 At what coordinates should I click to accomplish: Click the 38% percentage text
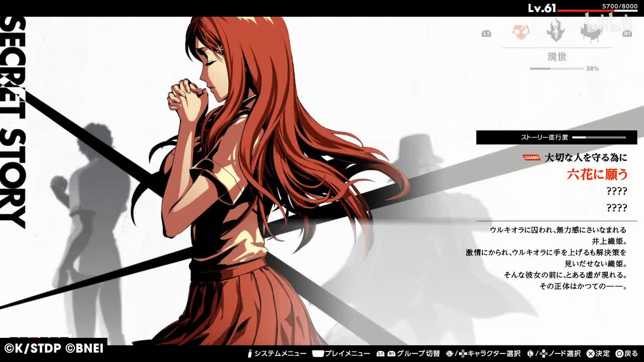click(x=592, y=68)
